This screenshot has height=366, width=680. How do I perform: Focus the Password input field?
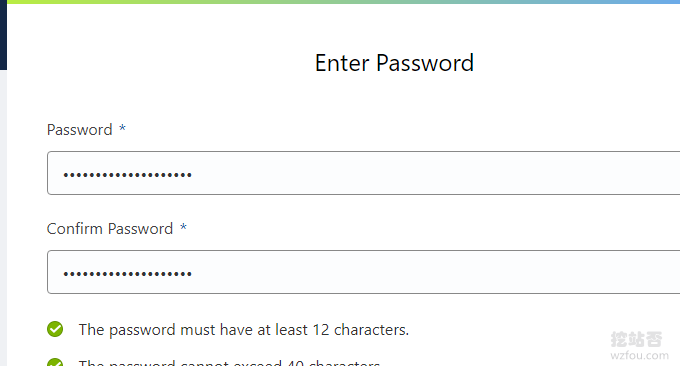[x=363, y=173]
